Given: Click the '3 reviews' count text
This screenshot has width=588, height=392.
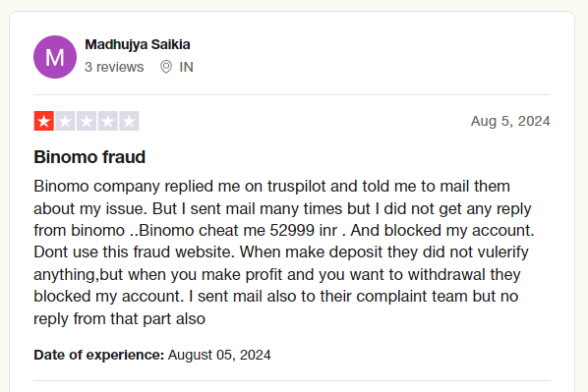Looking at the screenshot, I should 114,67.
